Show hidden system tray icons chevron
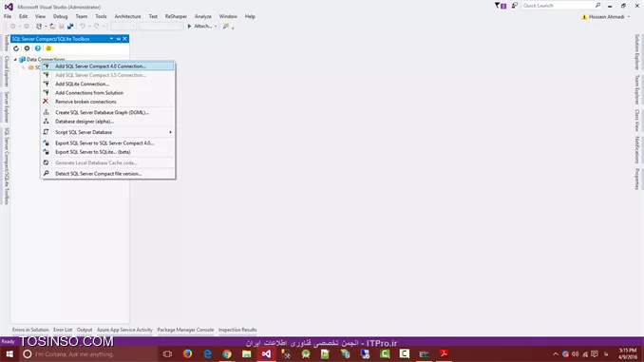The width and height of the screenshot is (644, 362). coord(556,353)
